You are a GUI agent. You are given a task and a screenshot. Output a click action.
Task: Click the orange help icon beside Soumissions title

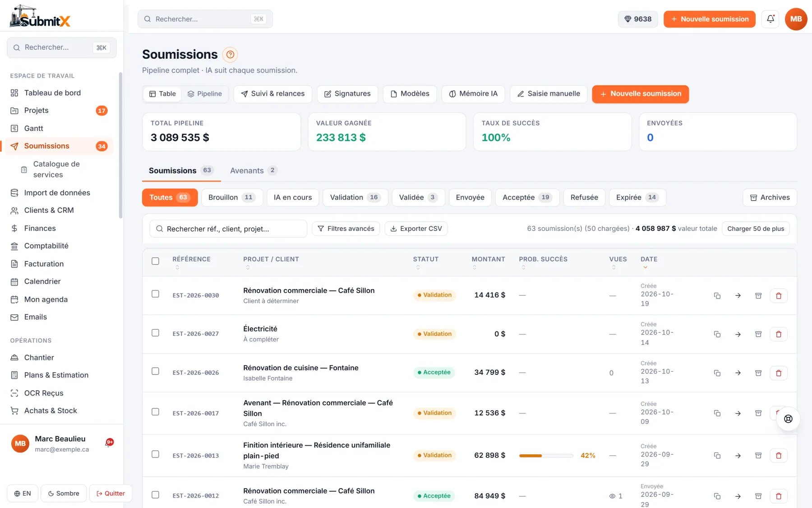click(x=231, y=55)
